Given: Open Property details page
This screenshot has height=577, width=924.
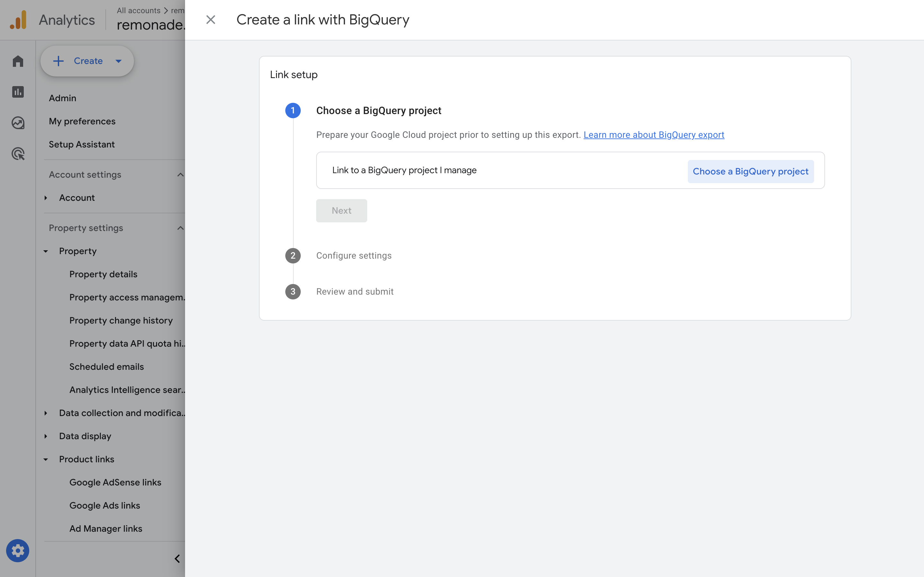Looking at the screenshot, I should click(x=103, y=274).
